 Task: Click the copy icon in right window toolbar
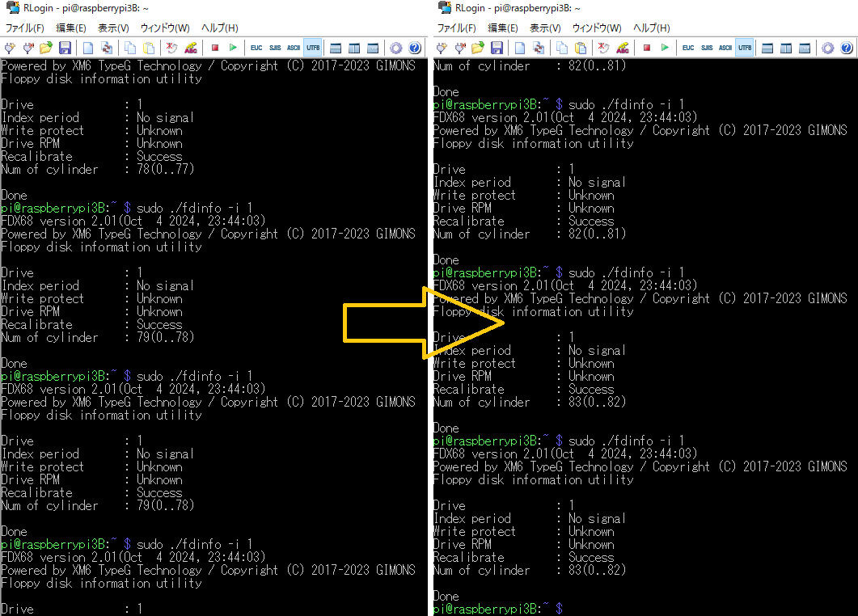[561, 48]
